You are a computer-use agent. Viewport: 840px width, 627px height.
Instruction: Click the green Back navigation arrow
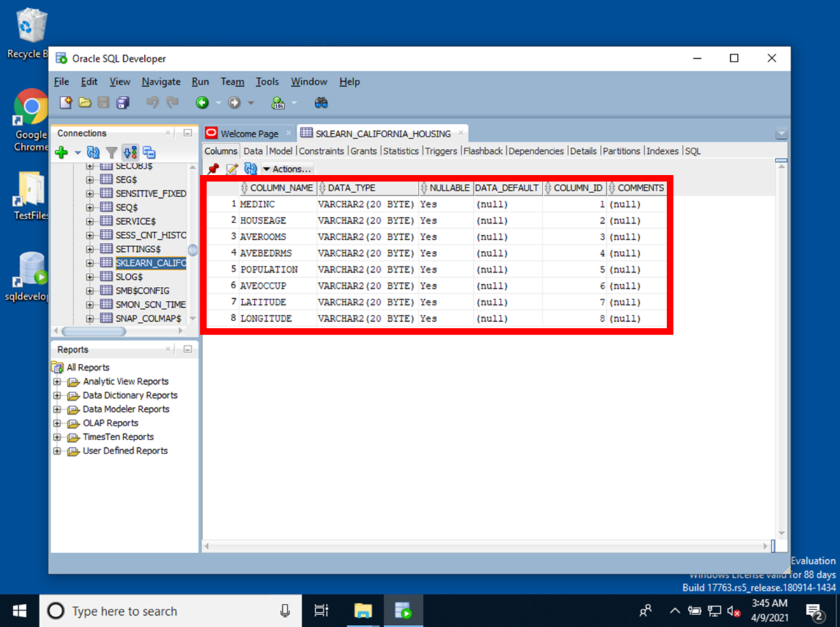(202, 103)
